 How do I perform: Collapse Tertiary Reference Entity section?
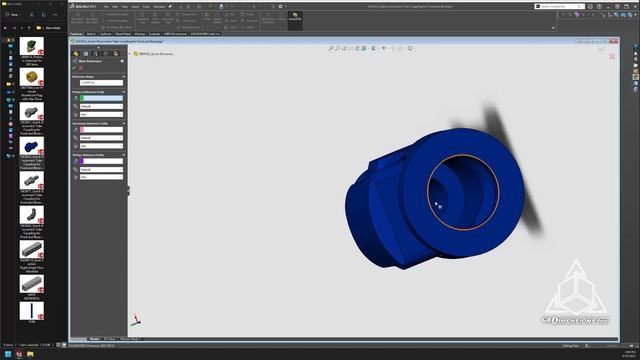(x=124, y=155)
